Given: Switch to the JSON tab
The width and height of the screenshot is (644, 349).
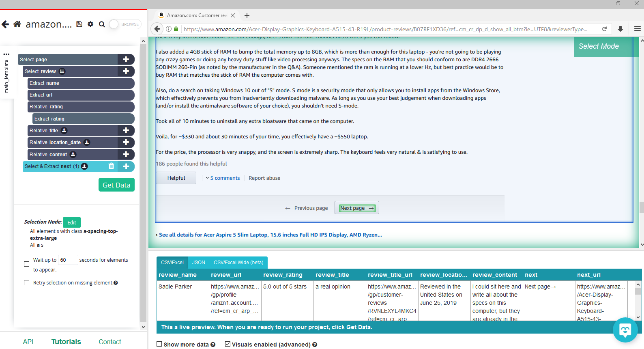Looking at the screenshot, I should click(x=199, y=263).
